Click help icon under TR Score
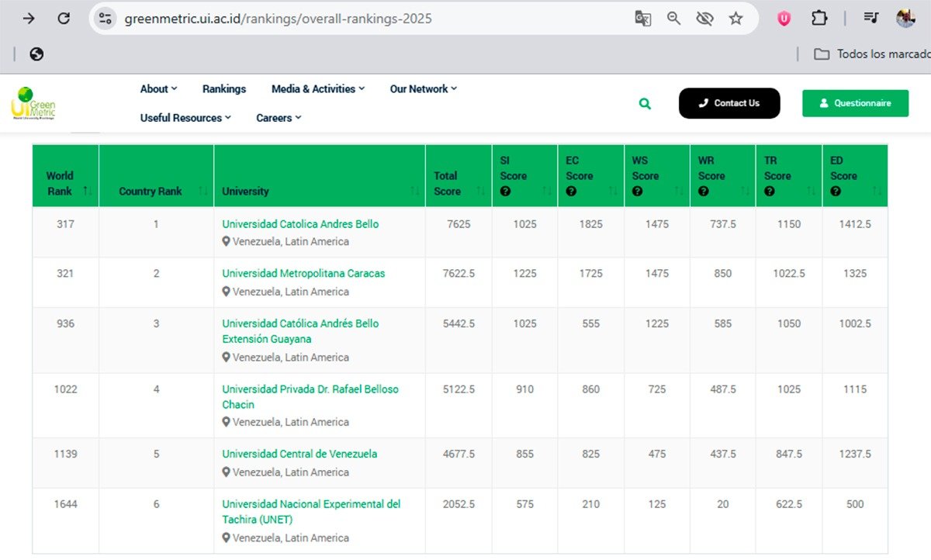Screen dimensions: 931x560 (769, 191)
